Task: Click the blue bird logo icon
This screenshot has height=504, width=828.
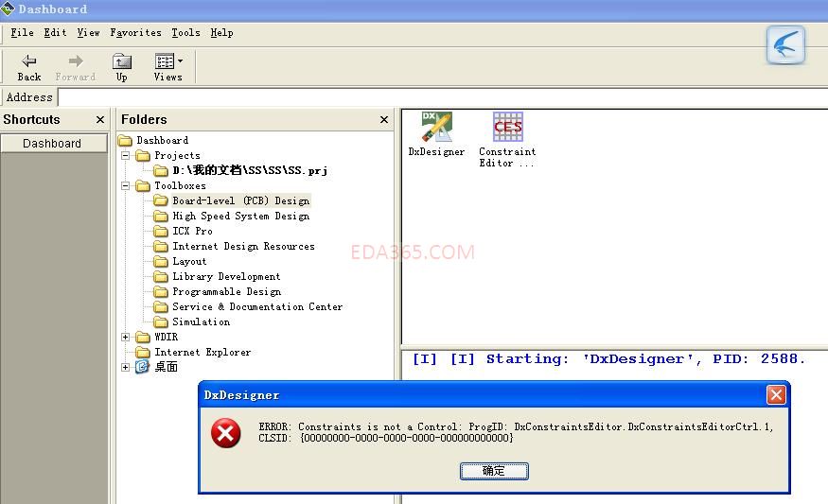Action: [785, 45]
